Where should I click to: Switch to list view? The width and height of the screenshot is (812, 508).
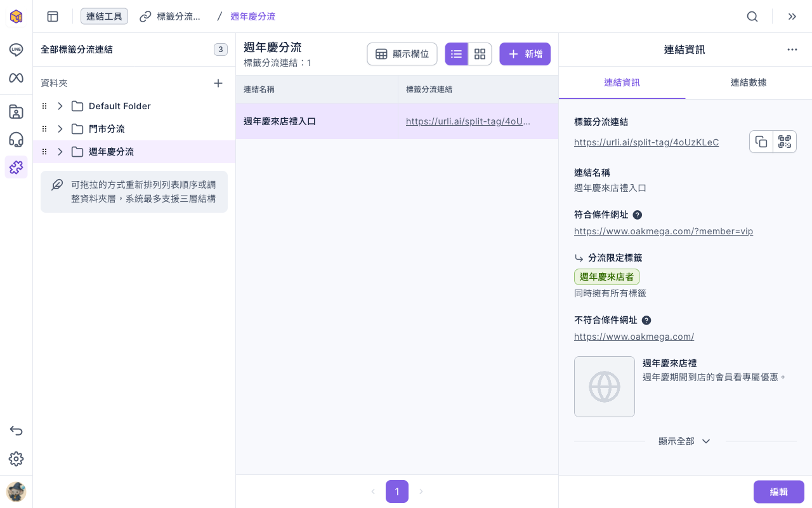pos(456,54)
